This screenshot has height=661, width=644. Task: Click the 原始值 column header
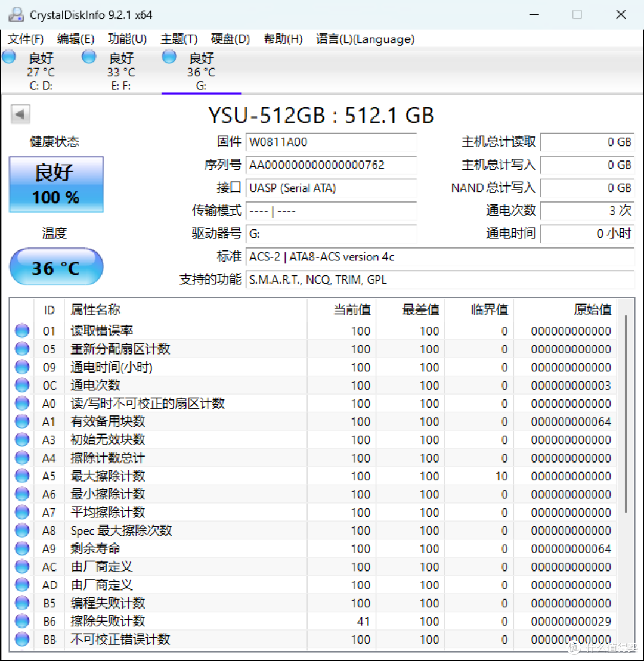[x=565, y=310]
